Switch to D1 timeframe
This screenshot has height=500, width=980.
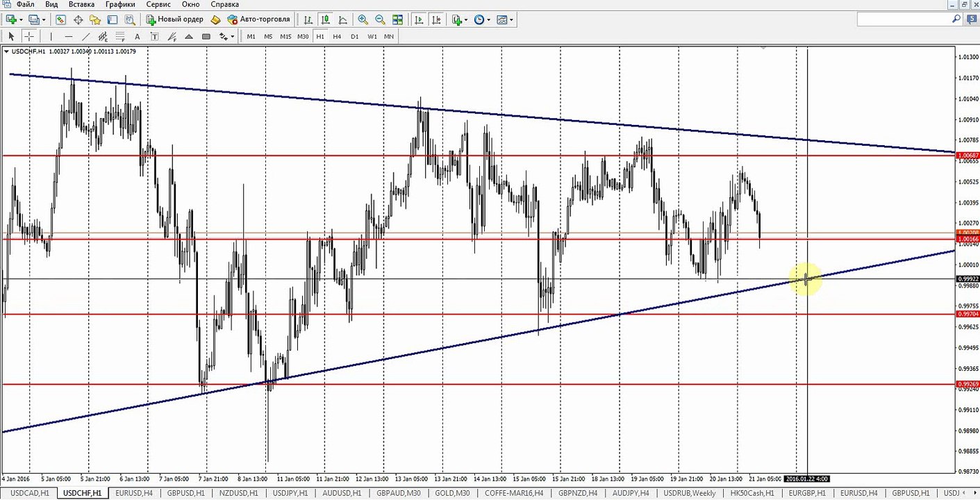[x=354, y=36]
